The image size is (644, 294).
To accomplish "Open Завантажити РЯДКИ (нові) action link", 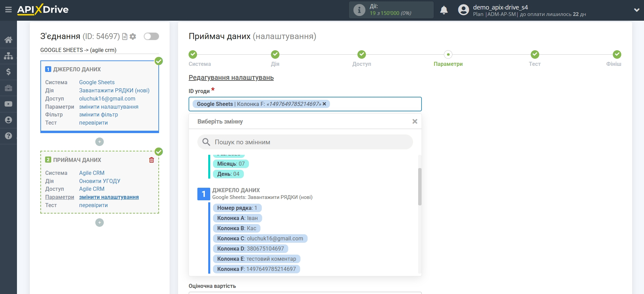I will point(114,90).
